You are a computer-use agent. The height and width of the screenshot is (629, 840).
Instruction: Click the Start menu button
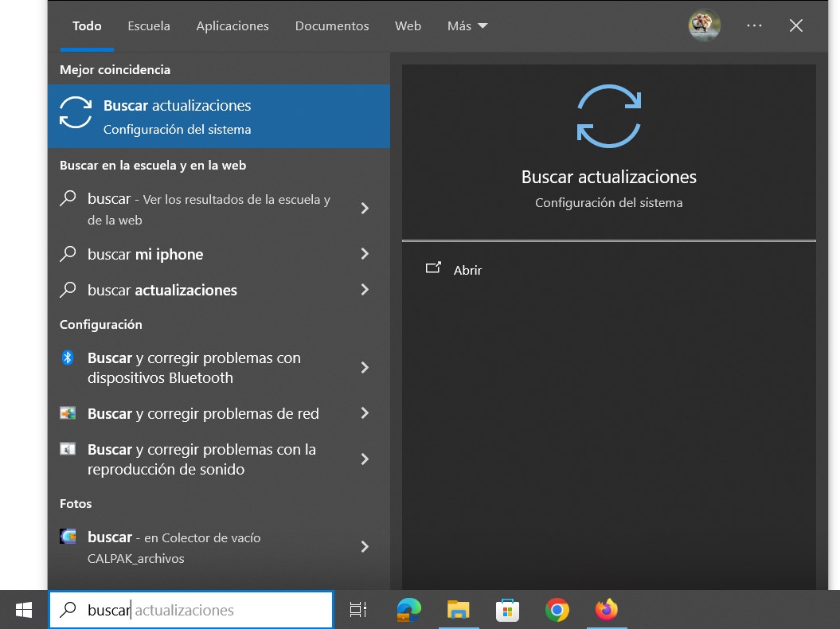point(22,609)
